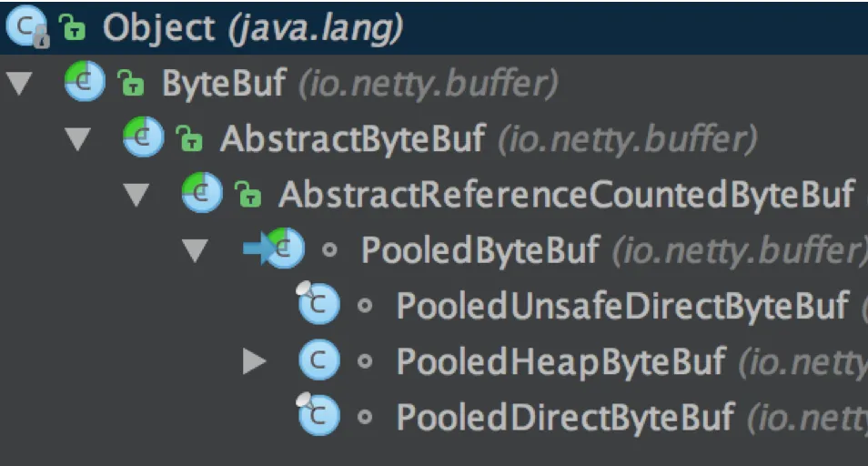Click the Object class icon
This screenshot has height=466, width=868.
(26, 26)
